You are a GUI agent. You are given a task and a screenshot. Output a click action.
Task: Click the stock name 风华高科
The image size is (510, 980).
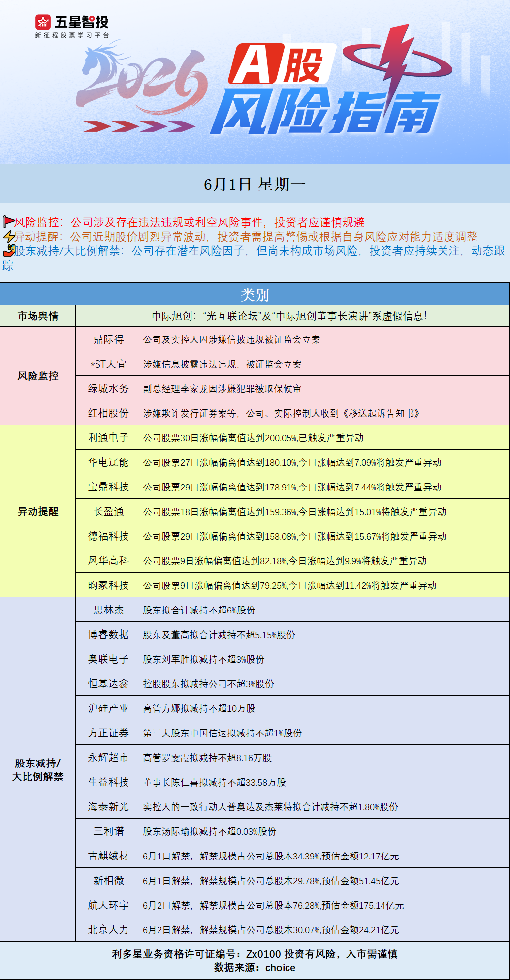[x=108, y=561]
